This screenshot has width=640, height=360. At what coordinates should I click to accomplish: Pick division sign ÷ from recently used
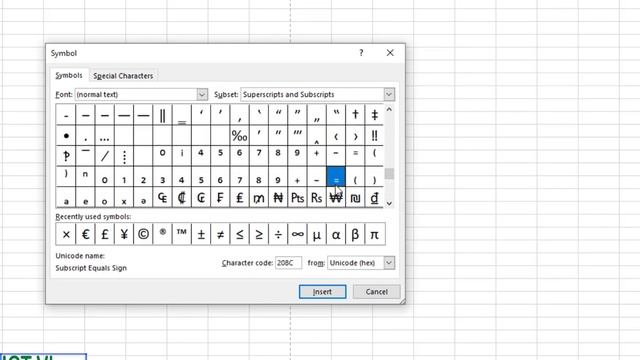pos(278,234)
